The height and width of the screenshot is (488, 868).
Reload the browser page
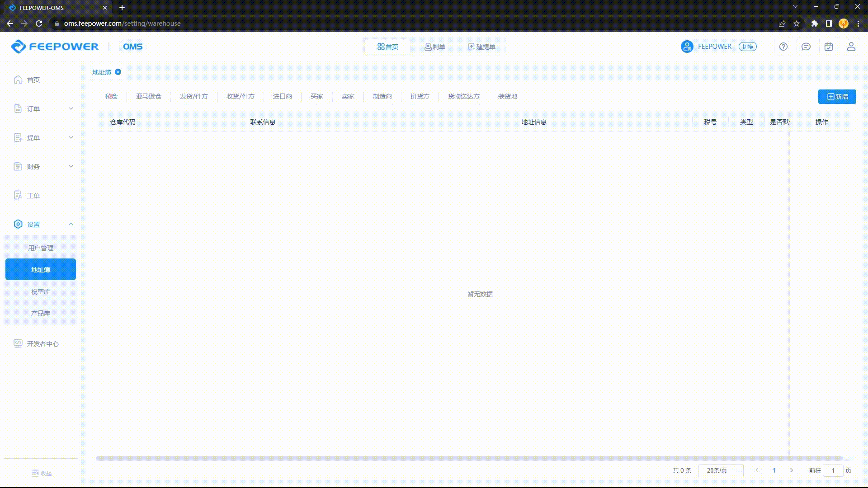[x=39, y=23]
